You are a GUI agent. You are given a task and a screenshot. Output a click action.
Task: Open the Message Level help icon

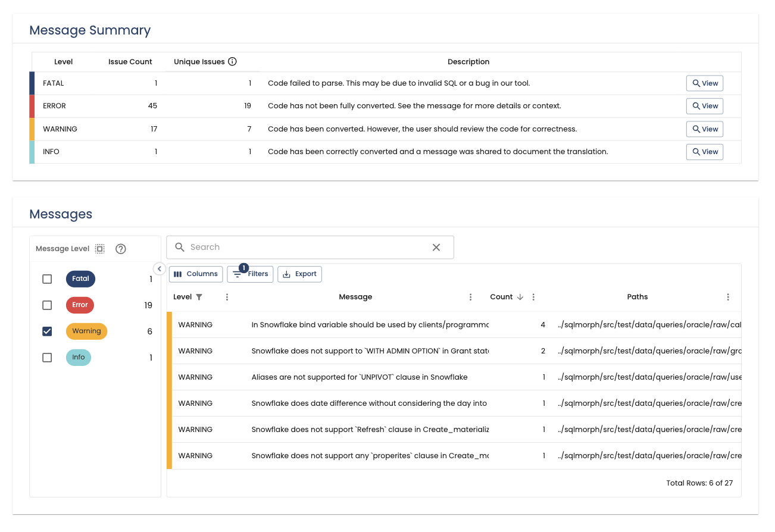(x=121, y=249)
